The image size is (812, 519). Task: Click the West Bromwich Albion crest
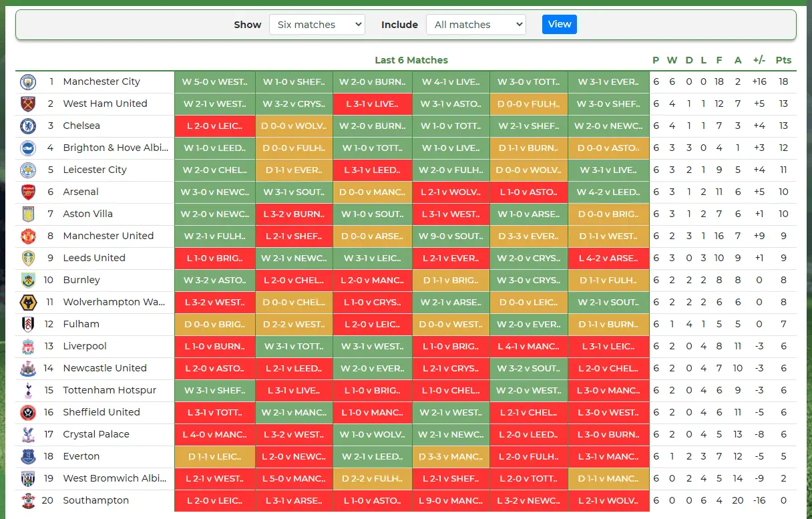[x=28, y=479]
